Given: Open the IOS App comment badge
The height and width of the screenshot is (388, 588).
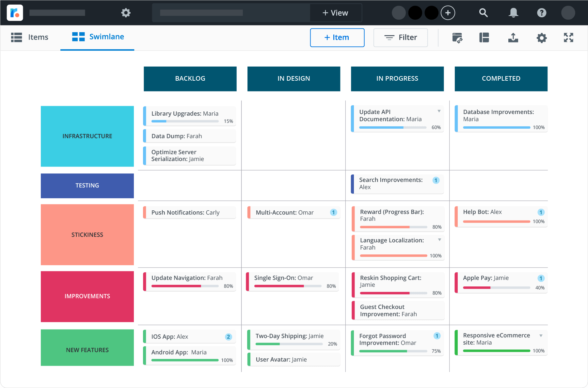Looking at the screenshot, I should (x=229, y=337).
